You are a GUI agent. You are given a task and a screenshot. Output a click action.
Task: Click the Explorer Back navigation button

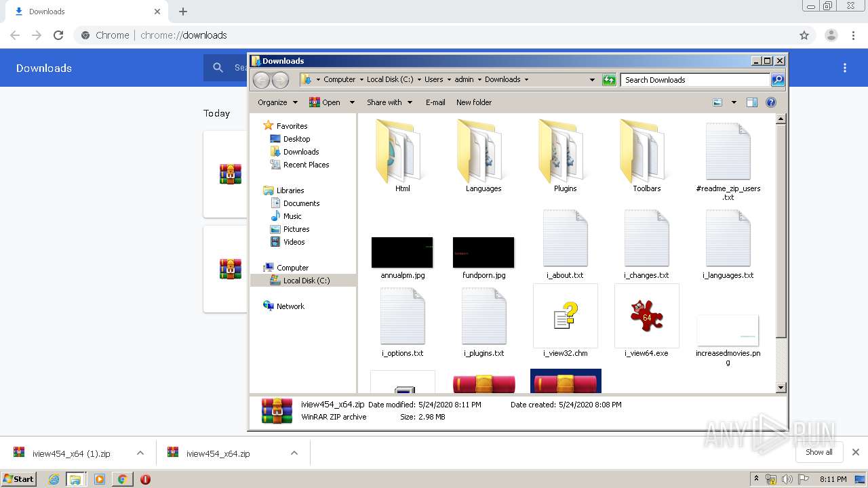click(261, 80)
